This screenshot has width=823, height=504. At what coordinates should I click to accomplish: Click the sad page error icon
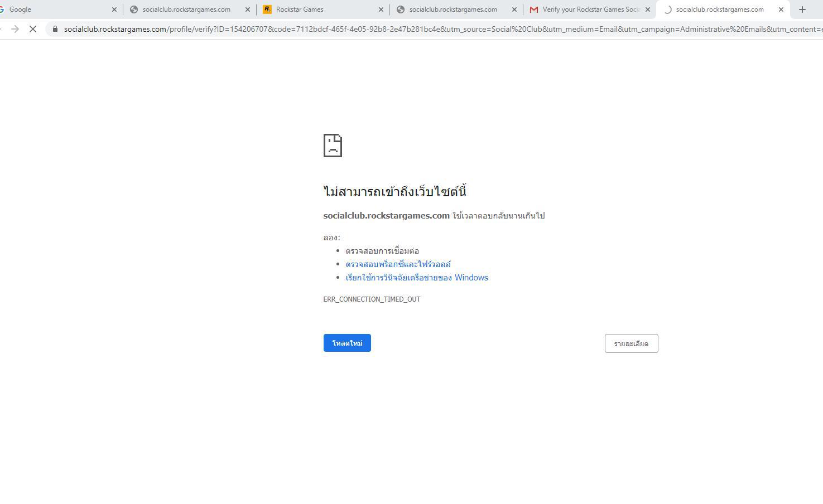[333, 146]
